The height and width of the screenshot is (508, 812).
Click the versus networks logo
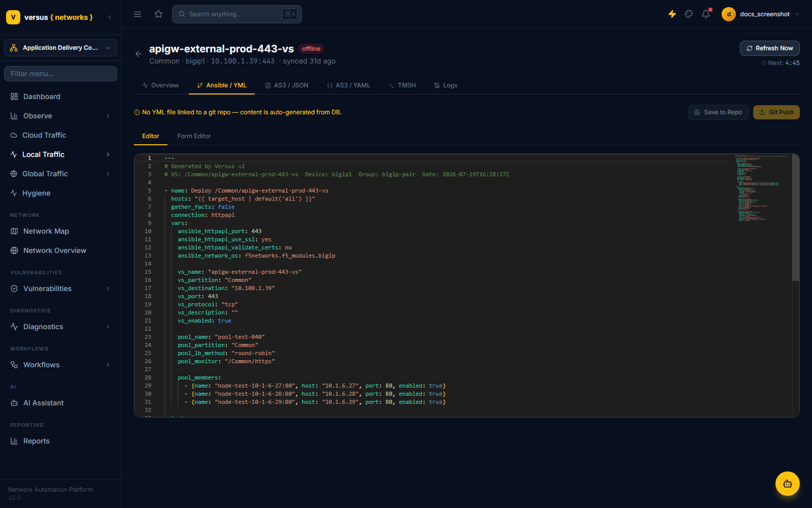coord(50,17)
